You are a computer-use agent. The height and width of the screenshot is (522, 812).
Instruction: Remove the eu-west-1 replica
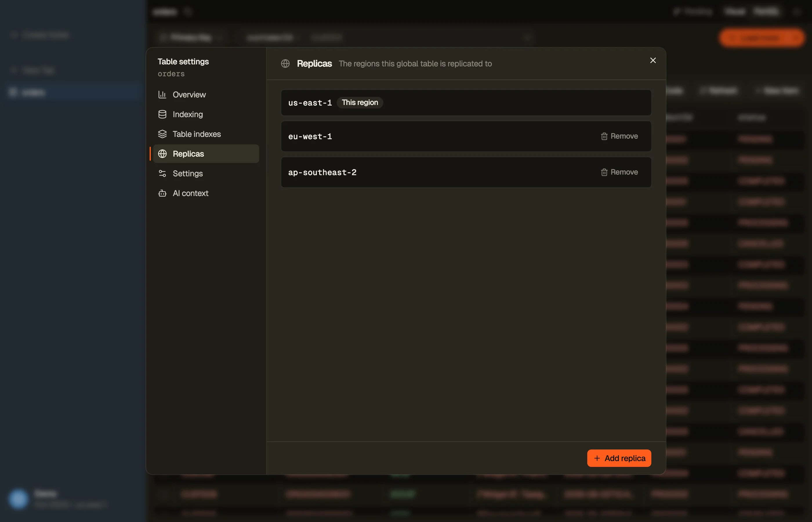pyautogui.click(x=619, y=136)
